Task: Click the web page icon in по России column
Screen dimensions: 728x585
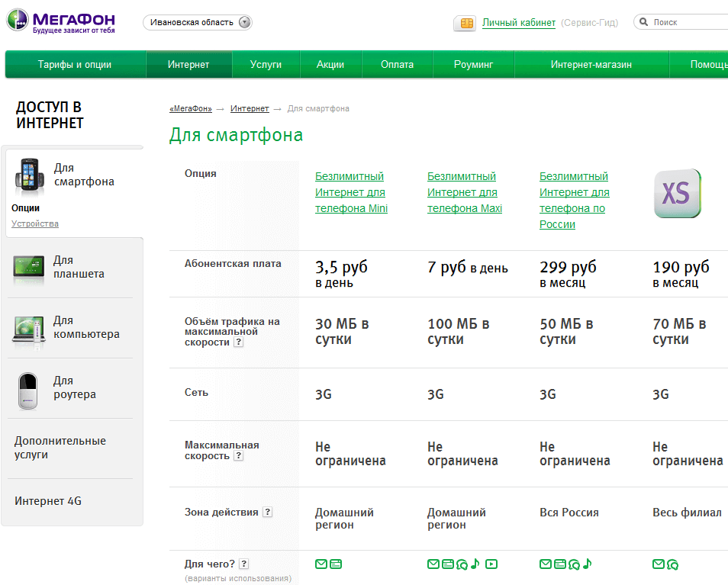Action: pyautogui.click(x=560, y=564)
